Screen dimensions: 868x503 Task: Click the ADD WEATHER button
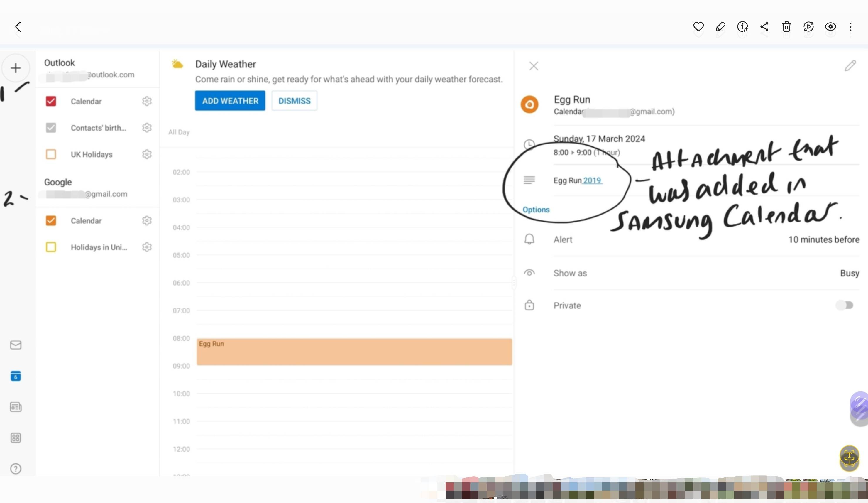[230, 101]
